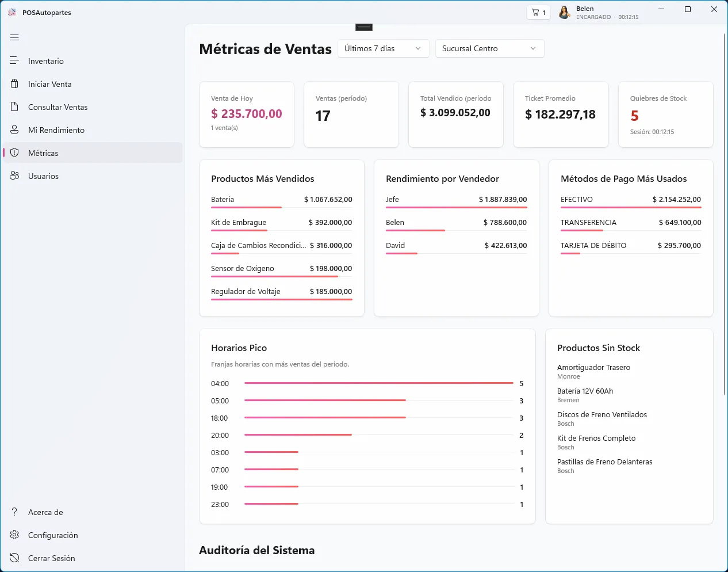Click the Sensor de Oxigeno row
The height and width of the screenshot is (572, 728).
pyautogui.click(x=282, y=269)
